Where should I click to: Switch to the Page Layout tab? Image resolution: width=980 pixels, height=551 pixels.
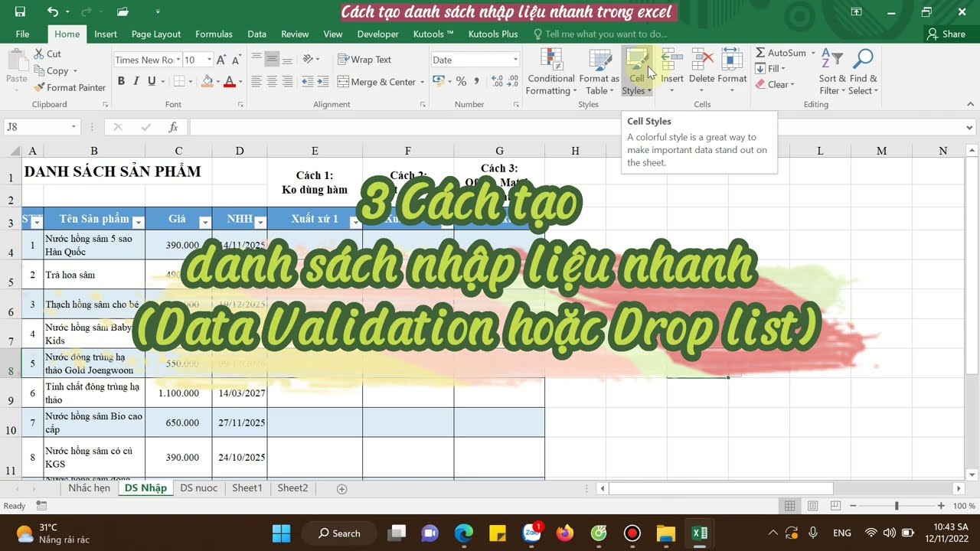pos(156,34)
